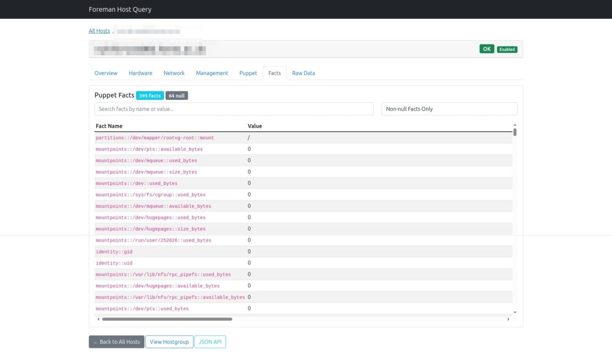Switch back to the Overview tab
This screenshot has height=364, width=612.
tap(106, 73)
